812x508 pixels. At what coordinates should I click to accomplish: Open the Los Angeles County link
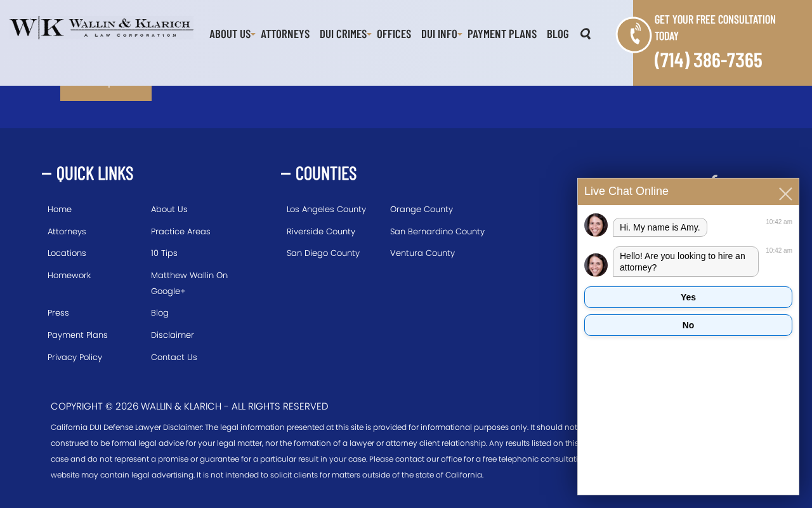point(326,210)
